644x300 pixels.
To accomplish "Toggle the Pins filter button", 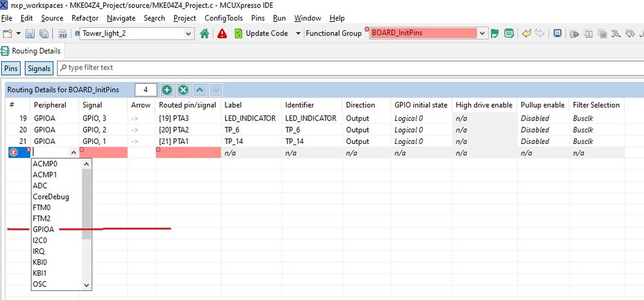I will point(11,68).
